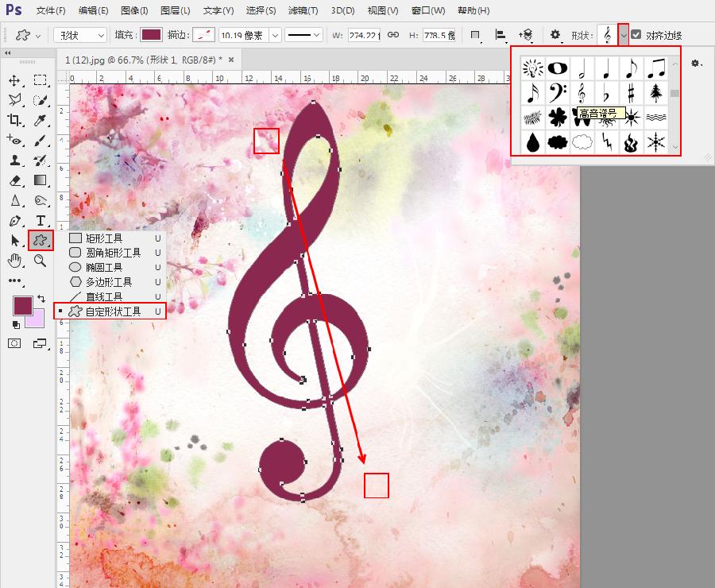Open shape picker settings gear
715x588 pixels.
[696, 63]
